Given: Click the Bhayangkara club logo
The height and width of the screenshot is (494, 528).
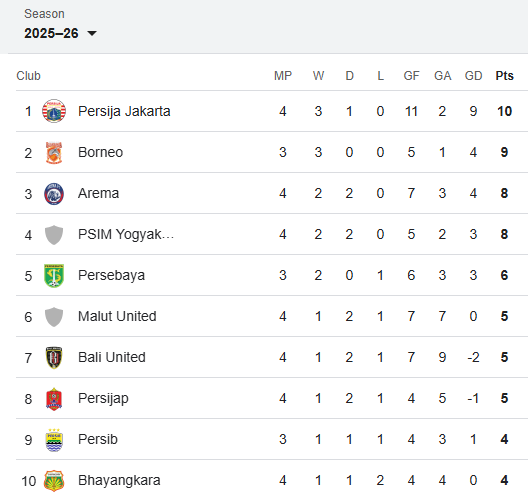Looking at the screenshot, I should coord(54,481).
